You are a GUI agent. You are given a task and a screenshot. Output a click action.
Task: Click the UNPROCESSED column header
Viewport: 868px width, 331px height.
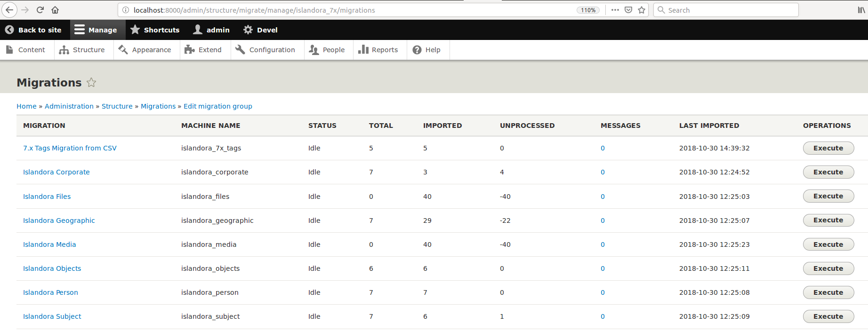[527, 126]
